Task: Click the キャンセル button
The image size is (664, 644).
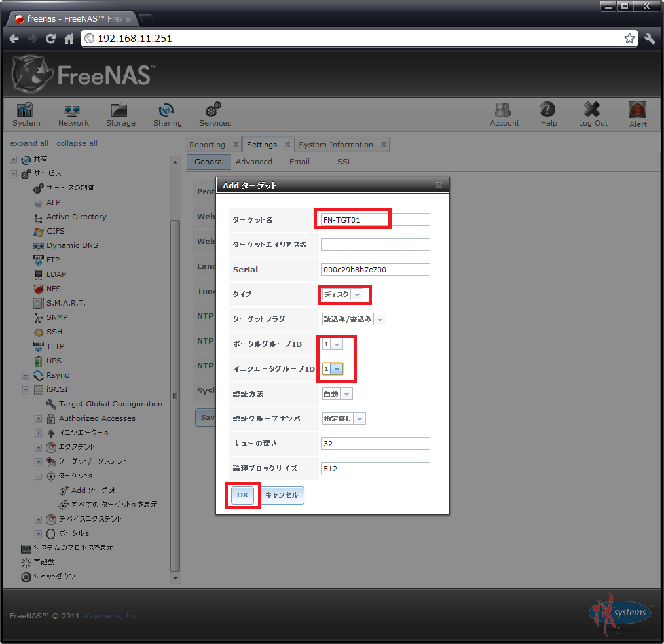Action: point(282,495)
